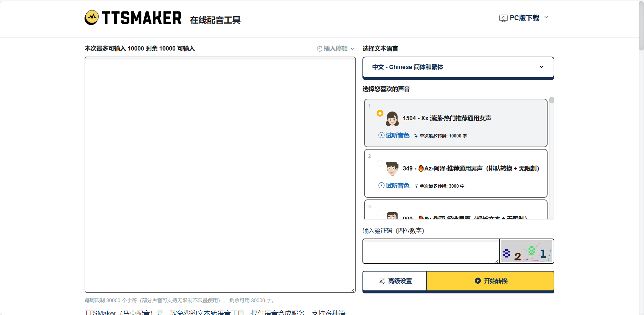Click the TTSMAKER title text in header

(142, 18)
